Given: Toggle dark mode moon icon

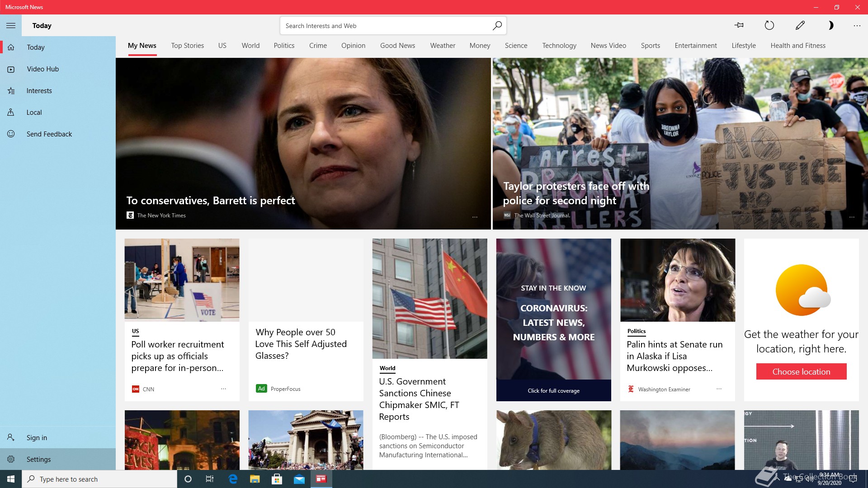Looking at the screenshot, I should pyautogui.click(x=830, y=26).
